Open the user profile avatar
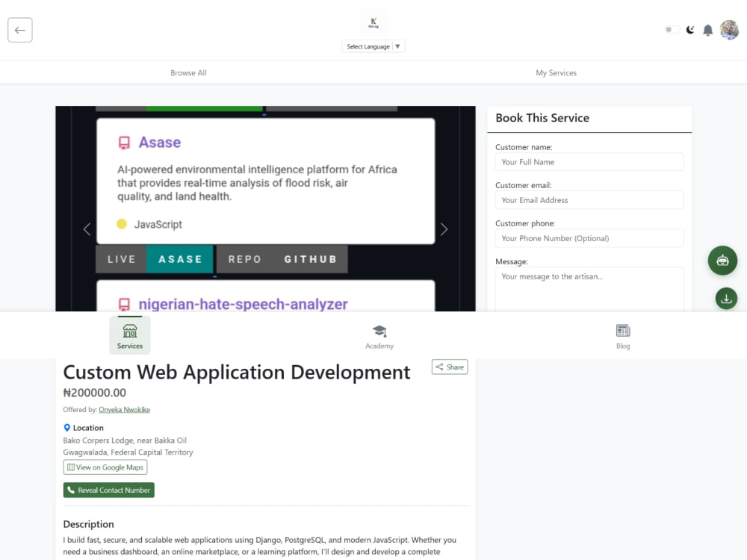The width and height of the screenshot is (747, 560). [729, 30]
